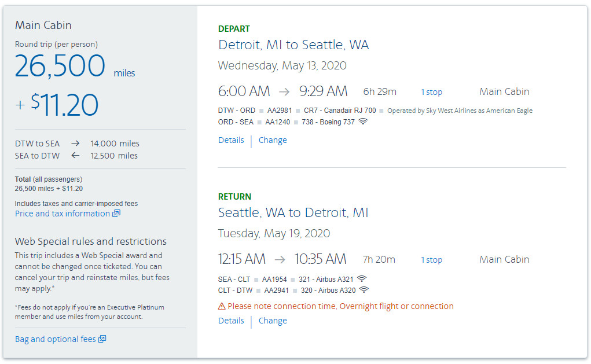Show the 1 stop info for return

click(431, 260)
